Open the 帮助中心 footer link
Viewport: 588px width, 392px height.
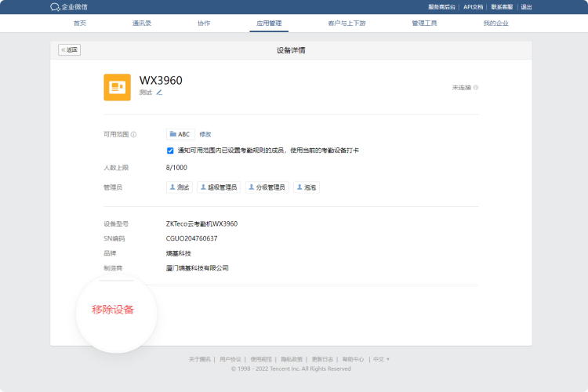(x=354, y=359)
